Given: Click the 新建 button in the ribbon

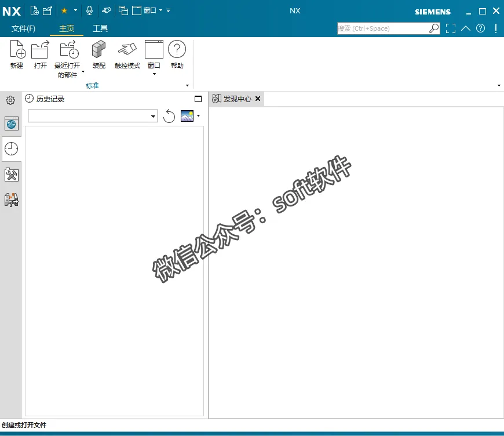Looking at the screenshot, I should [x=17, y=54].
